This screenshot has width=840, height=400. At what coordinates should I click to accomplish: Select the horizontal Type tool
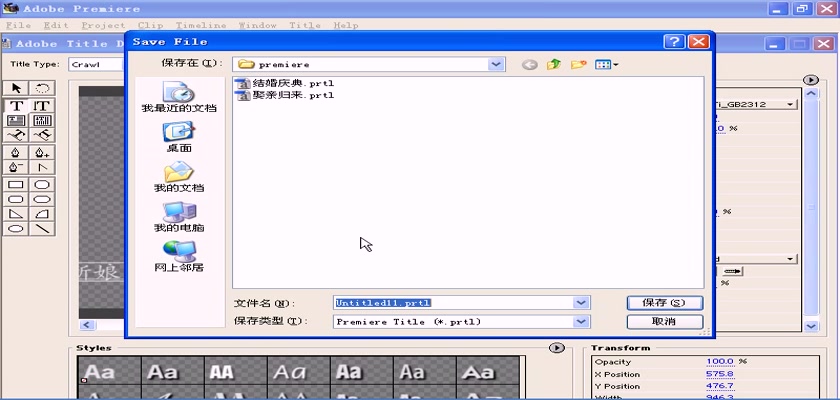click(x=16, y=105)
